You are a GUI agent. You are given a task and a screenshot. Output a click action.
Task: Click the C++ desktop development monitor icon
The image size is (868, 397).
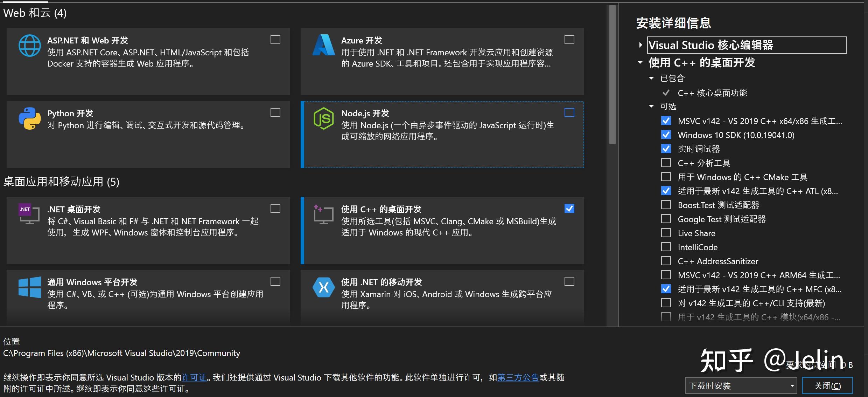[323, 214]
